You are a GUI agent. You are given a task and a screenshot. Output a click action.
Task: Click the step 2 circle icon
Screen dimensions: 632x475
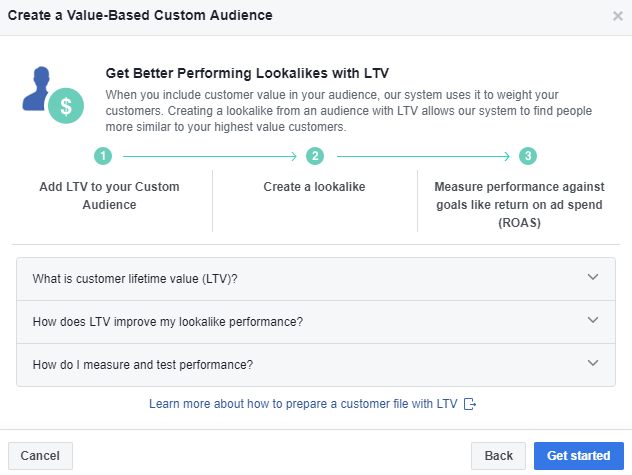point(315,156)
